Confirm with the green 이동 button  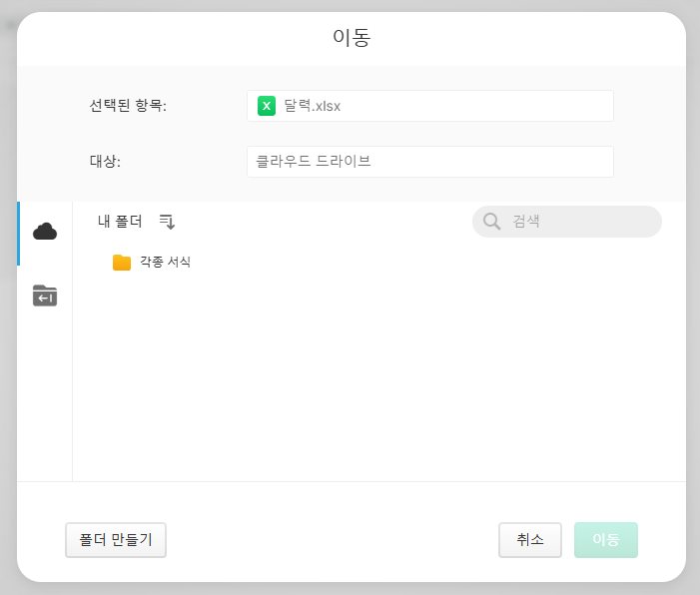point(606,540)
